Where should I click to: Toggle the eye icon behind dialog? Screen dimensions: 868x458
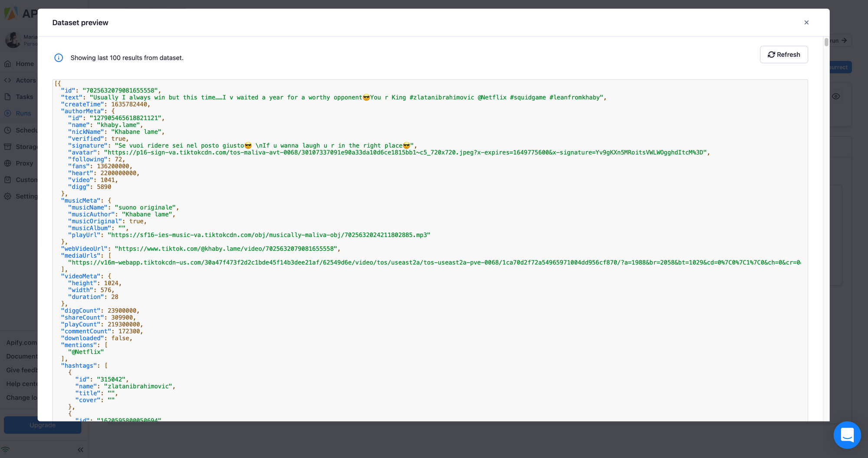(x=836, y=96)
